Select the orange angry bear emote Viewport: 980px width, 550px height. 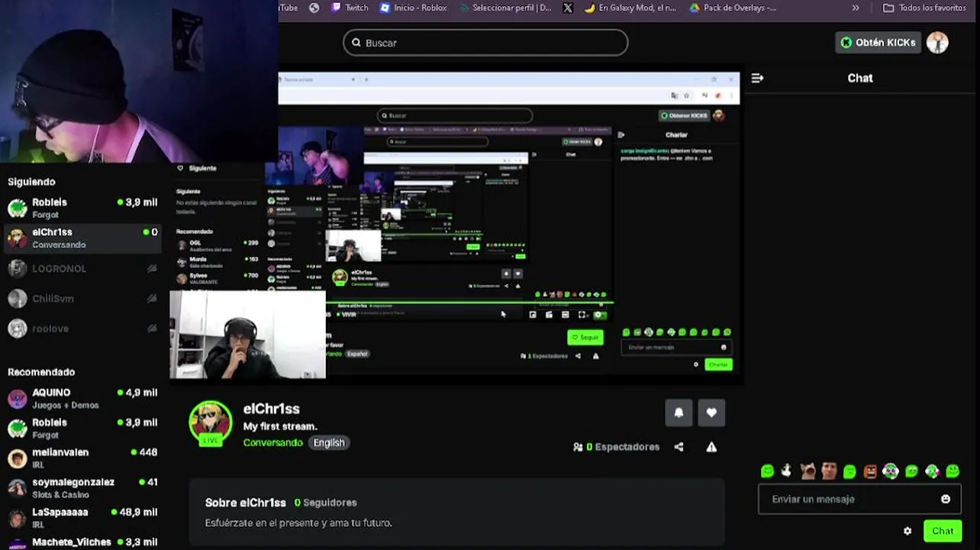click(871, 471)
